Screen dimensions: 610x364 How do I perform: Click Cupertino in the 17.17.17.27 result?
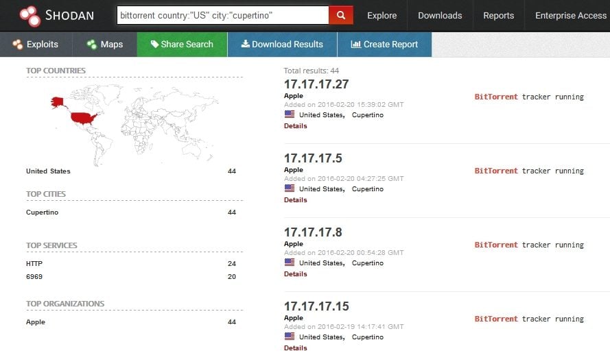(368, 115)
